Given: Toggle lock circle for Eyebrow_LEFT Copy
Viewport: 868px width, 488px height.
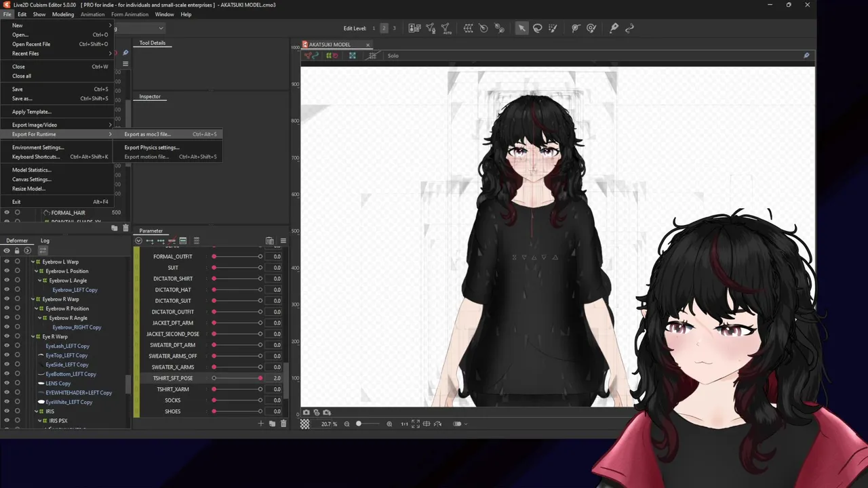Looking at the screenshot, I should [x=18, y=289].
